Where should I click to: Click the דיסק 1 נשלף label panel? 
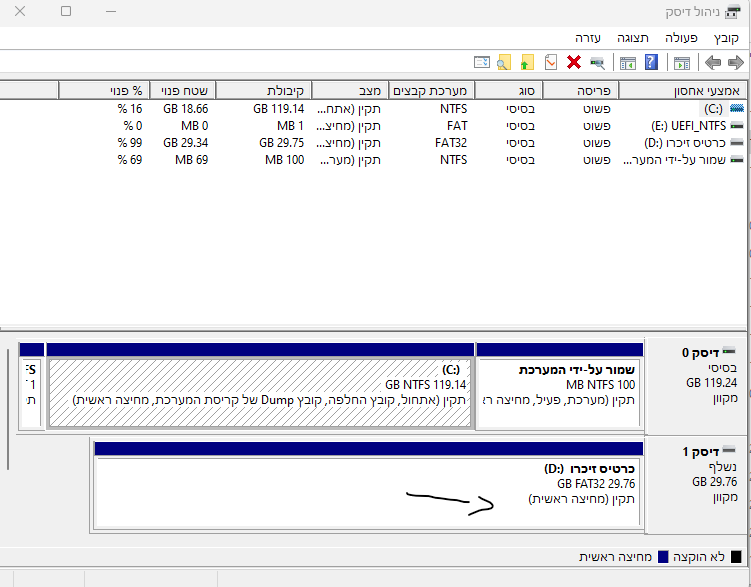[696, 484]
